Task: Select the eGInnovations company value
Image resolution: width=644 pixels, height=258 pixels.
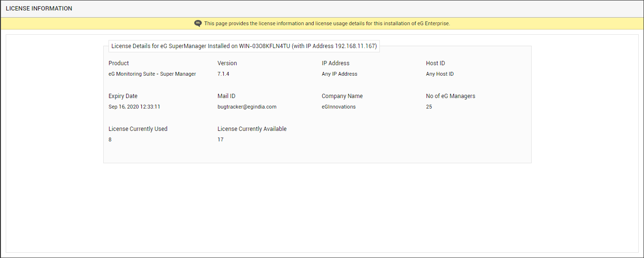Action: tap(338, 107)
